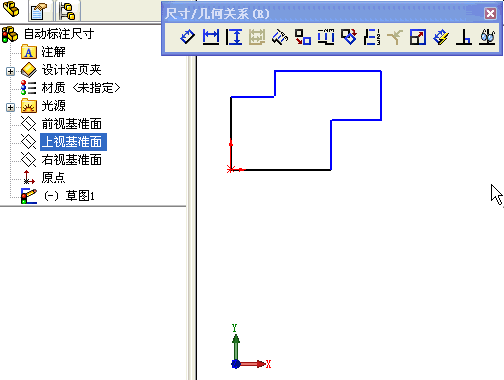This screenshot has width=504, height=380.
Task: Click the square-and-diamond red arrow icon
Action: pos(349,37)
